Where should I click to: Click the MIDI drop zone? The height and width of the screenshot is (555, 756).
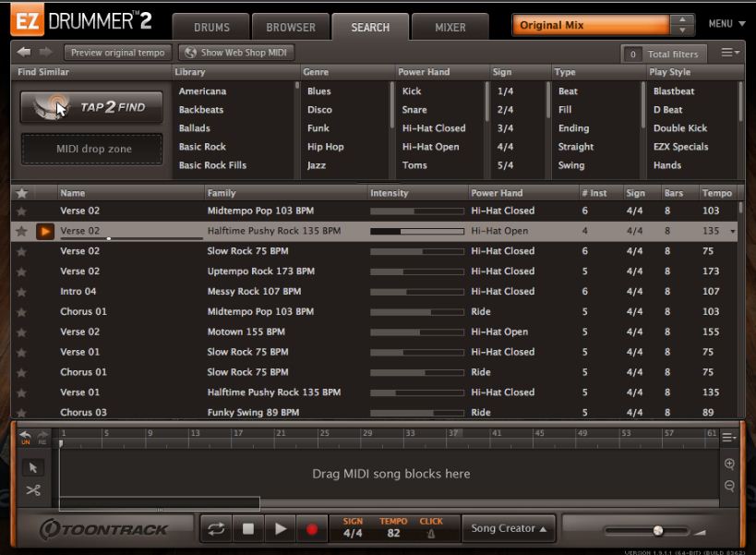(x=90, y=147)
